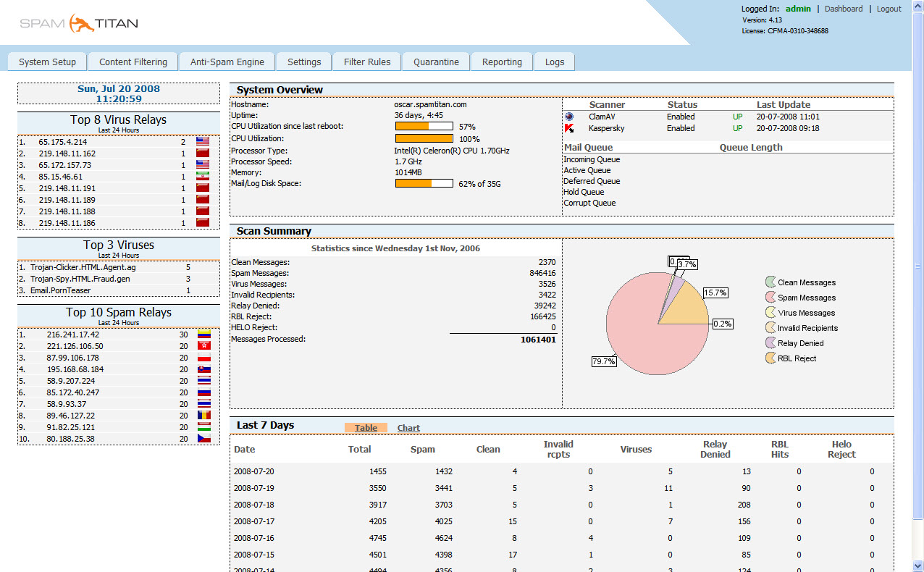This screenshot has height=572, width=924.
Task: Switch Last 7 Days to Chart view
Action: pyautogui.click(x=408, y=428)
